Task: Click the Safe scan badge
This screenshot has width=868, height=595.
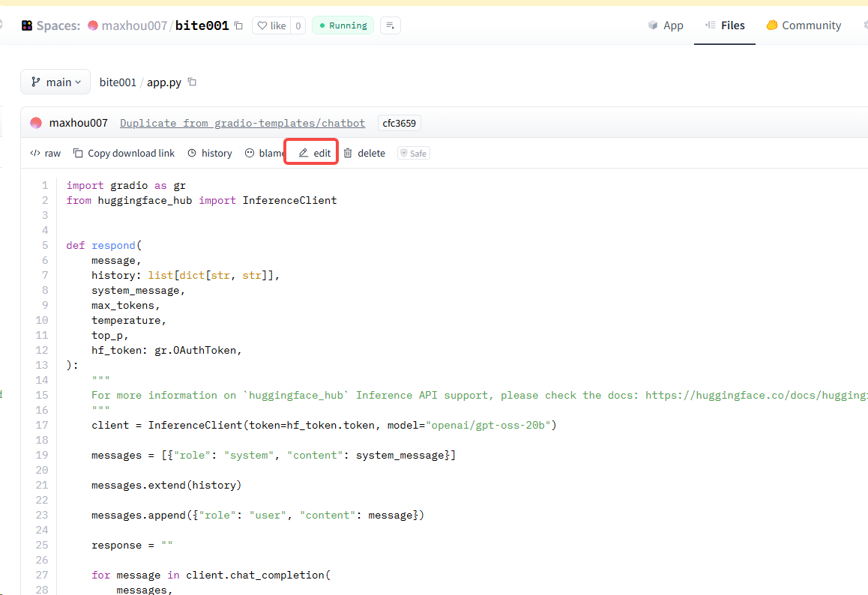Action: point(414,154)
